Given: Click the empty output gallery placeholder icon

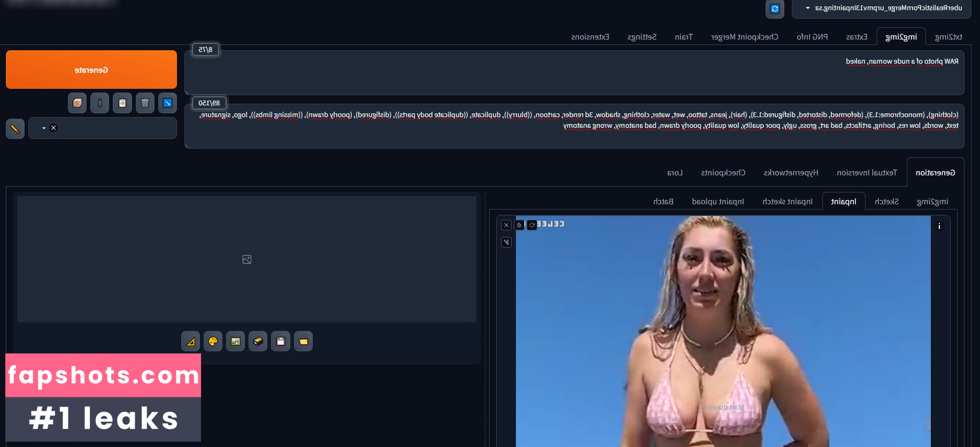Looking at the screenshot, I should pos(246,259).
